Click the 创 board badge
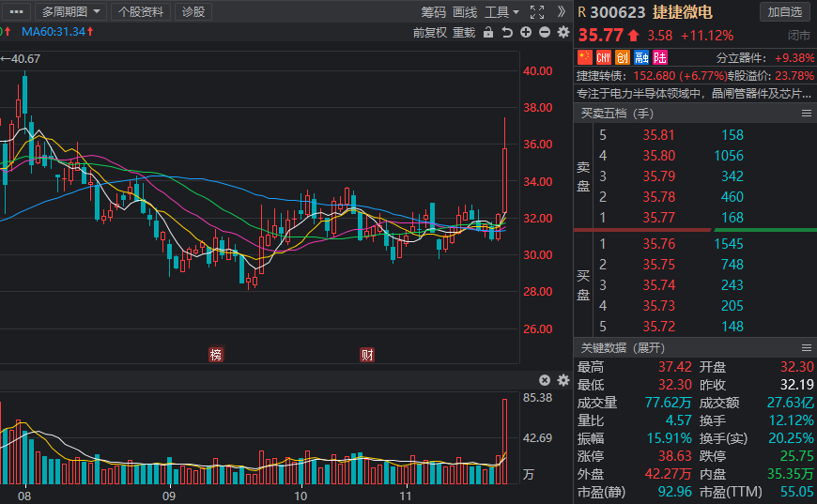Image resolution: width=817 pixels, height=504 pixels. 622,57
